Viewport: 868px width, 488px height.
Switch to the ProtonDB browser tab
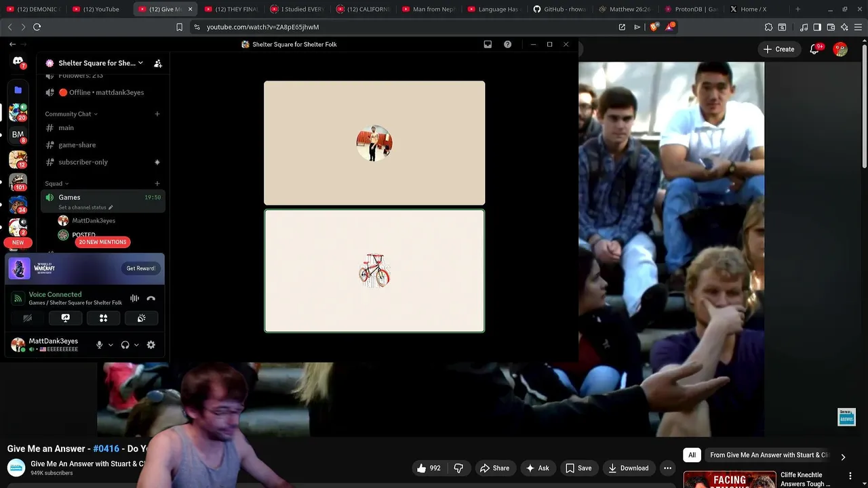pos(690,9)
